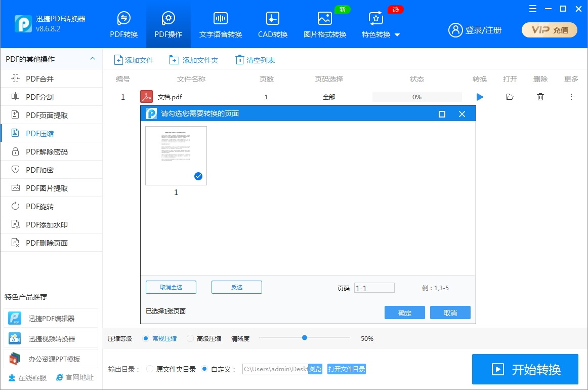Click the 文档.pdf file name
This screenshot has width=588, height=390.
(x=170, y=97)
